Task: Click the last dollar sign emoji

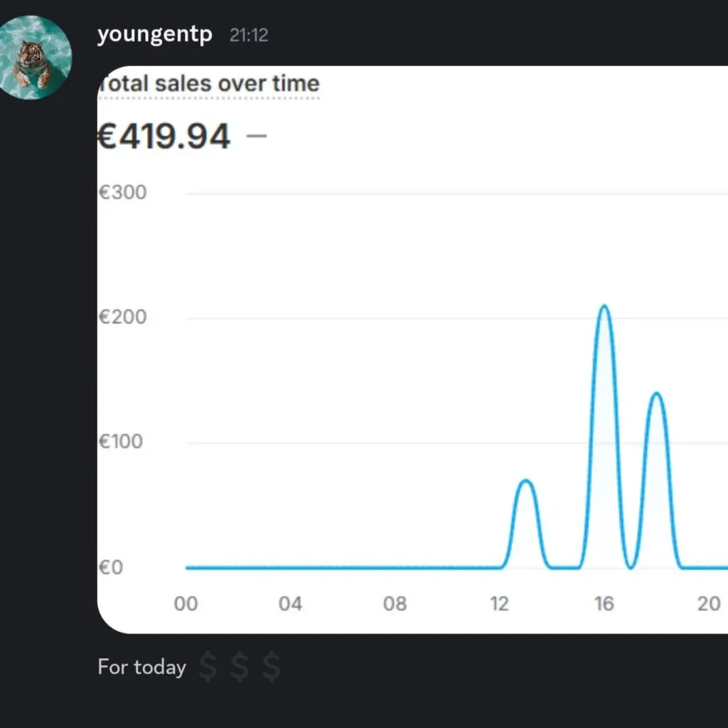Action: 271,668
